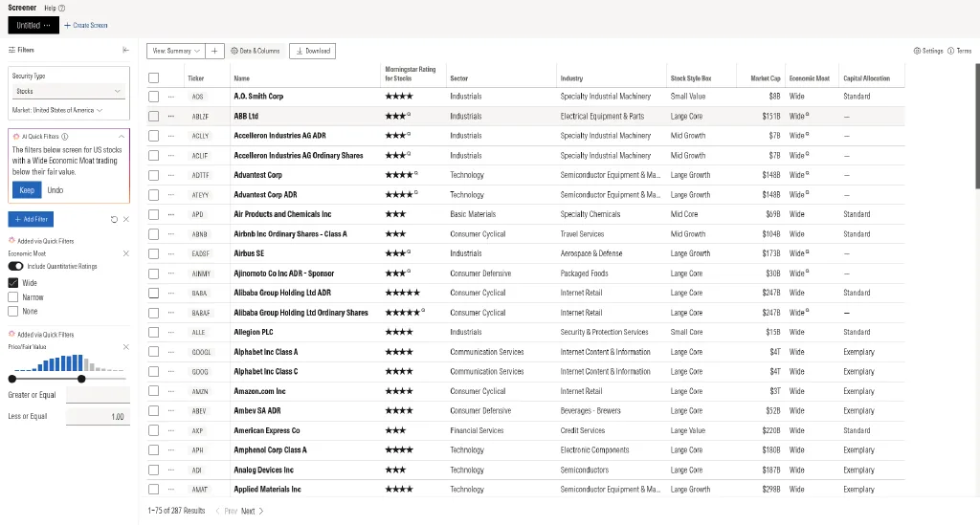
Task: Open the View: Summary dropdown
Action: point(176,52)
